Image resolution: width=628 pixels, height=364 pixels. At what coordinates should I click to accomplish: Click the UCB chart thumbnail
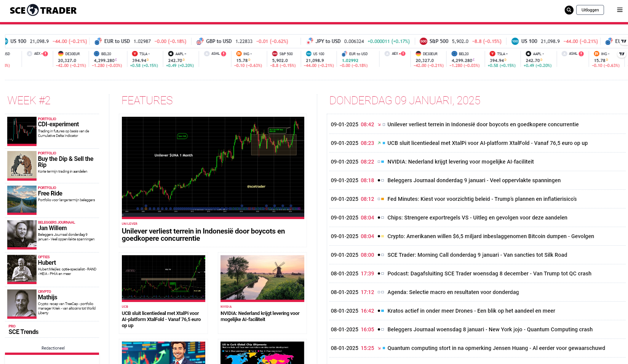point(163,278)
